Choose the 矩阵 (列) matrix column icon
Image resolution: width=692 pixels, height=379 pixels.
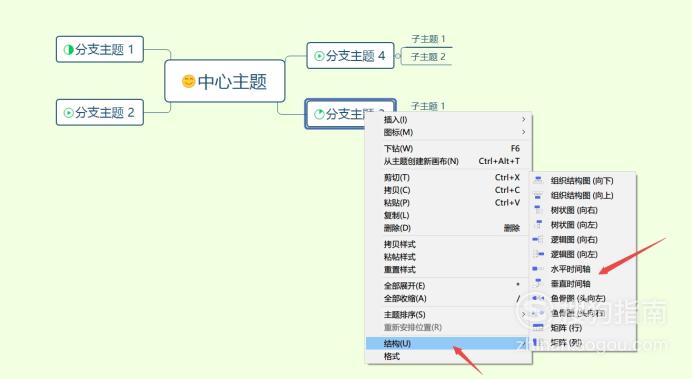click(538, 342)
